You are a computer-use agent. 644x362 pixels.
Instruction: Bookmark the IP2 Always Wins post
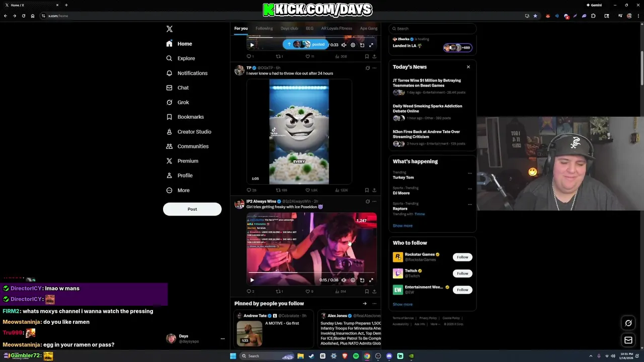367,291
